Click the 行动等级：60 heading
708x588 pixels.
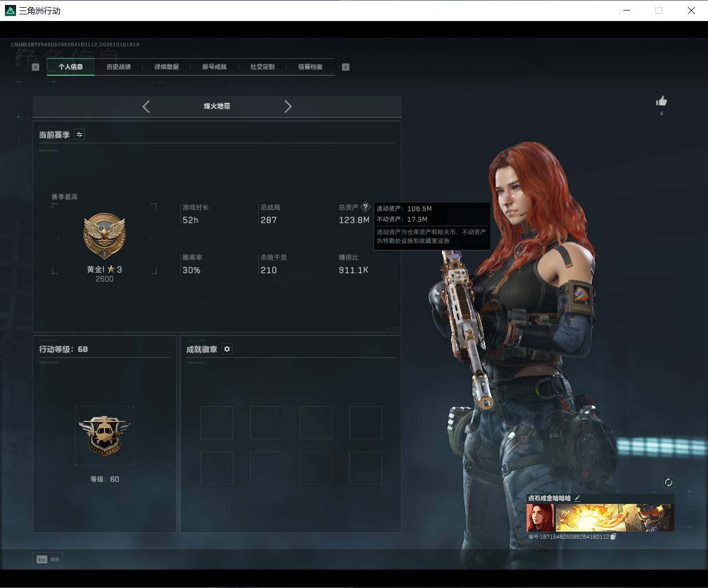(64, 349)
